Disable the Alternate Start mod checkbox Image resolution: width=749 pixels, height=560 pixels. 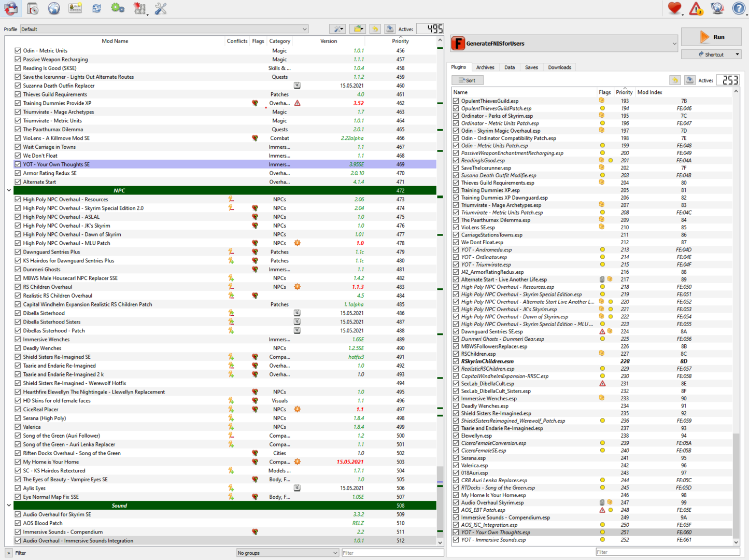[x=18, y=182]
